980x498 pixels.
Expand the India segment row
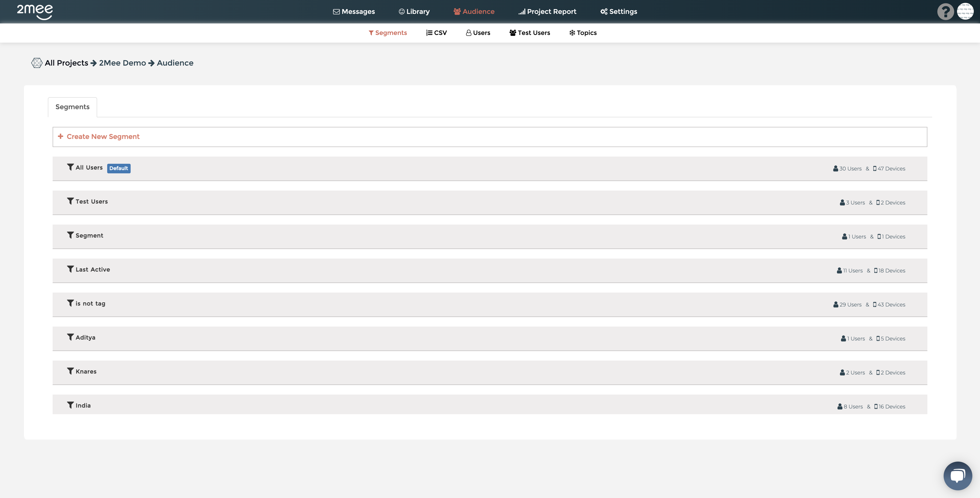point(490,404)
